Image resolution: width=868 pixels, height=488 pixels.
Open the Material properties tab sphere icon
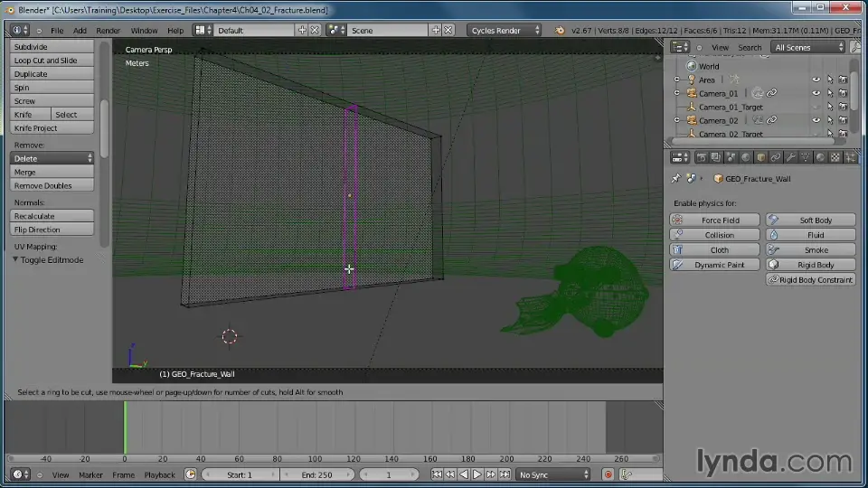pos(820,157)
